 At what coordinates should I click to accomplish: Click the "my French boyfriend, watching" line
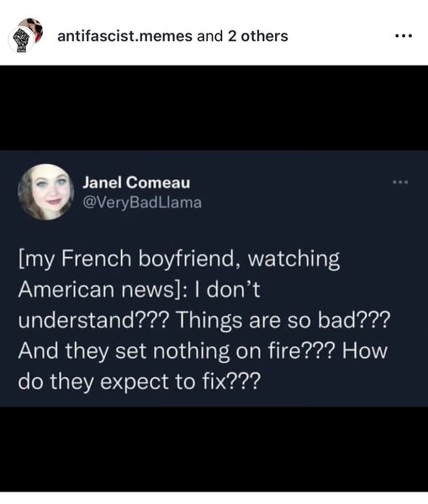pos(179,259)
